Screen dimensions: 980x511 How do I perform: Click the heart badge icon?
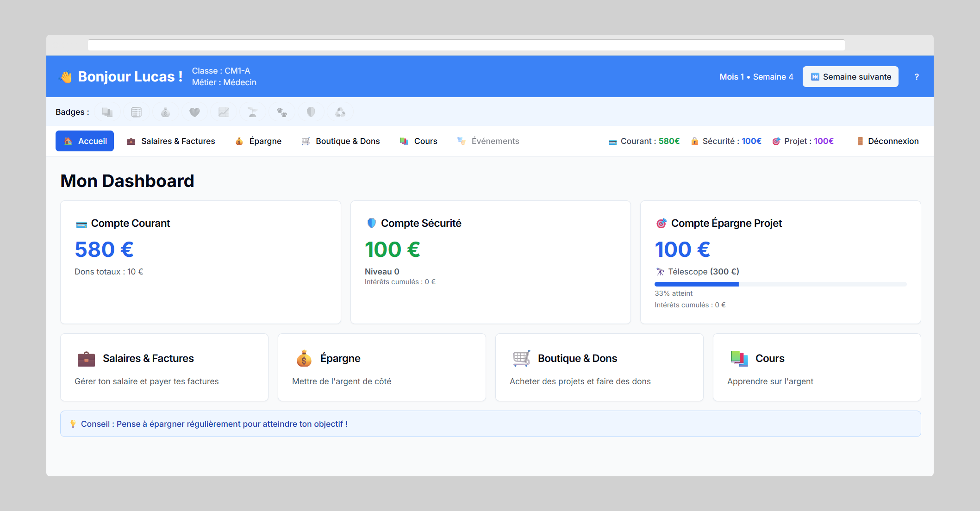pos(194,112)
